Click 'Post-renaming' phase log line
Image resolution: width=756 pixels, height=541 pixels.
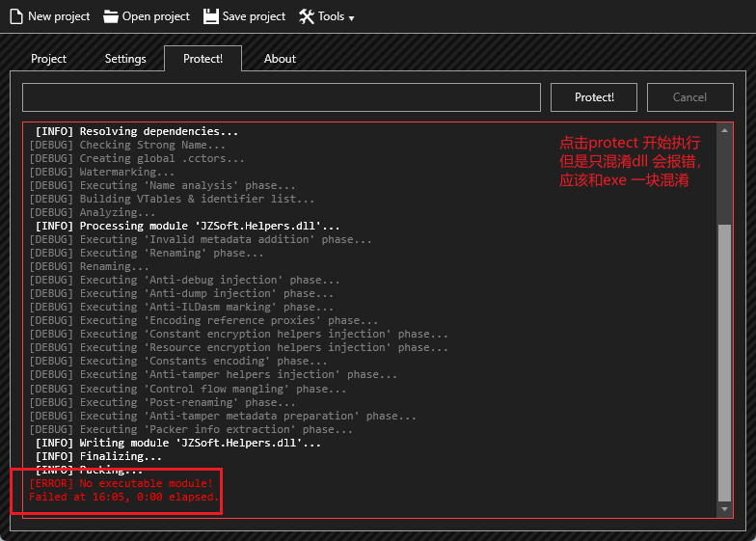tap(162, 402)
